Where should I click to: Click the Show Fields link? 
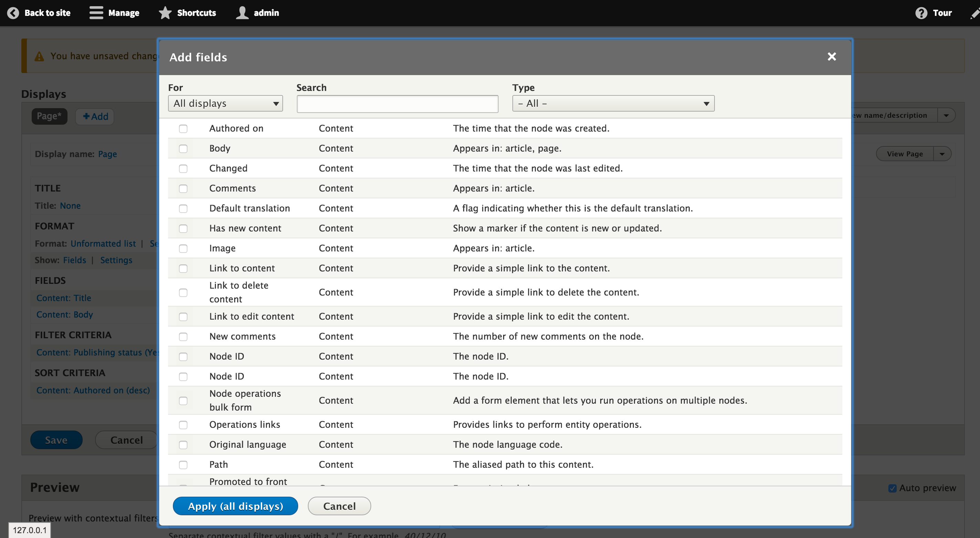click(x=75, y=260)
